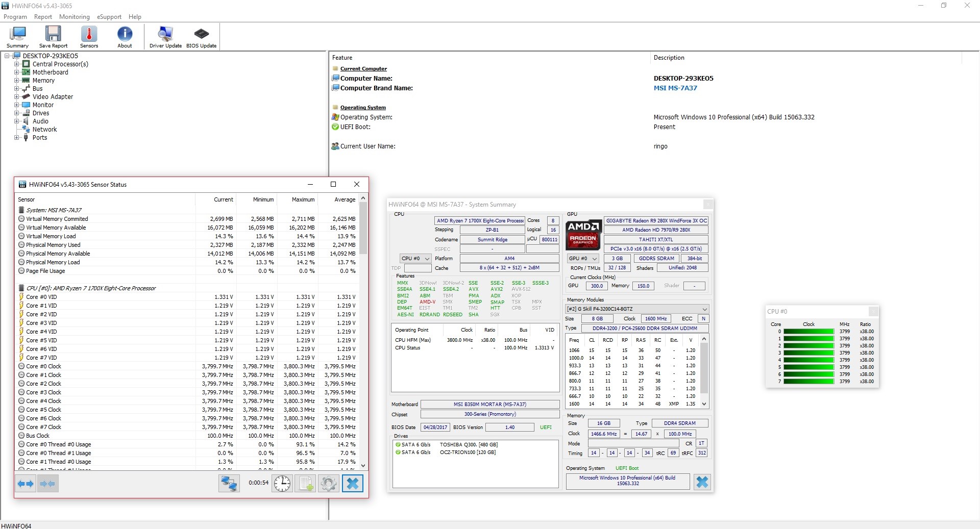Select the Central Processor(s) tree icon
Image resolution: width=980 pixels, height=529 pixels.
pyautogui.click(x=26, y=64)
